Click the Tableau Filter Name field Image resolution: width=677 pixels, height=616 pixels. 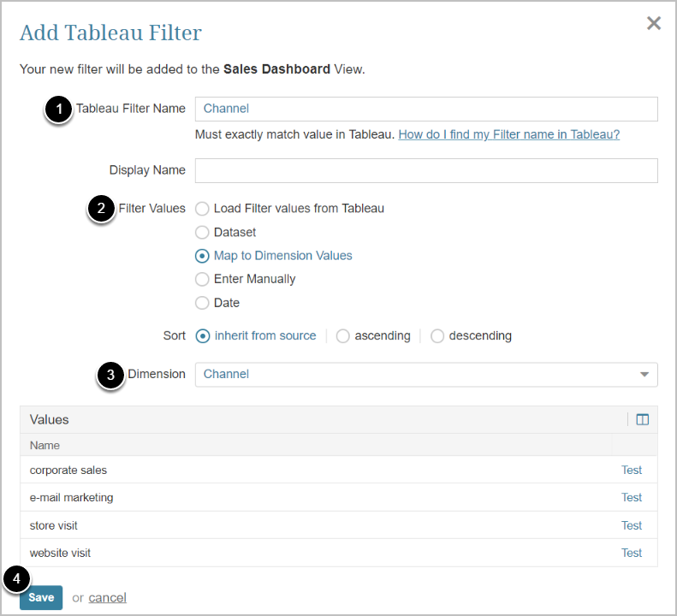pyautogui.click(x=426, y=109)
